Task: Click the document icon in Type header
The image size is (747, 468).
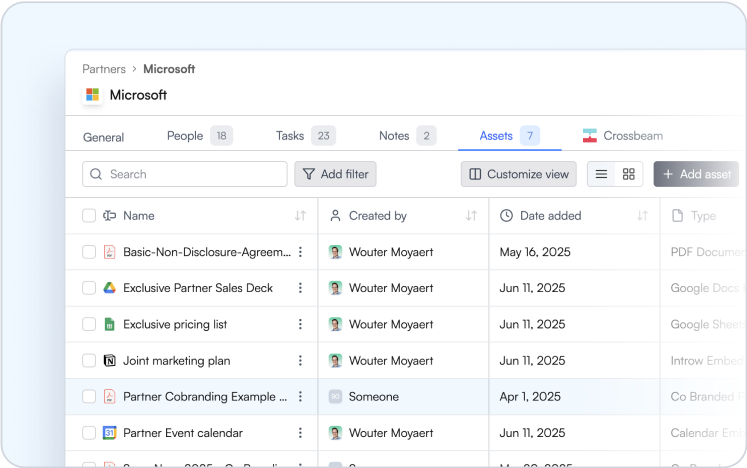Action: [677, 216]
